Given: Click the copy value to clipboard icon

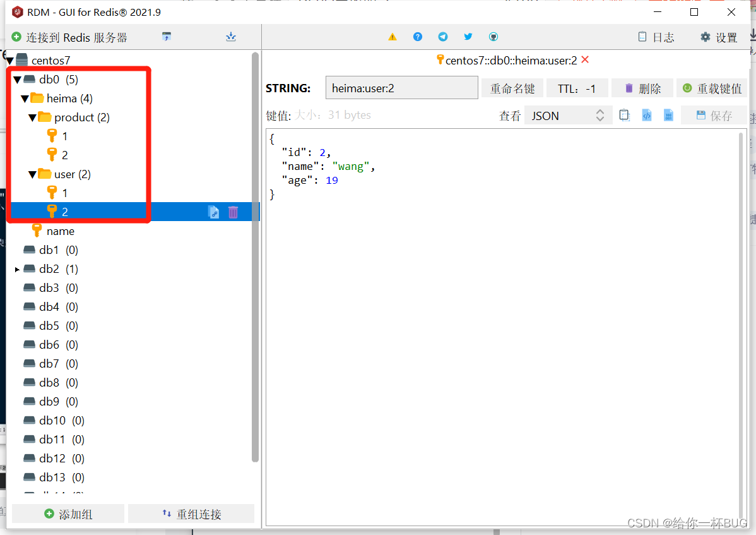Looking at the screenshot, I should coord(624,116).
